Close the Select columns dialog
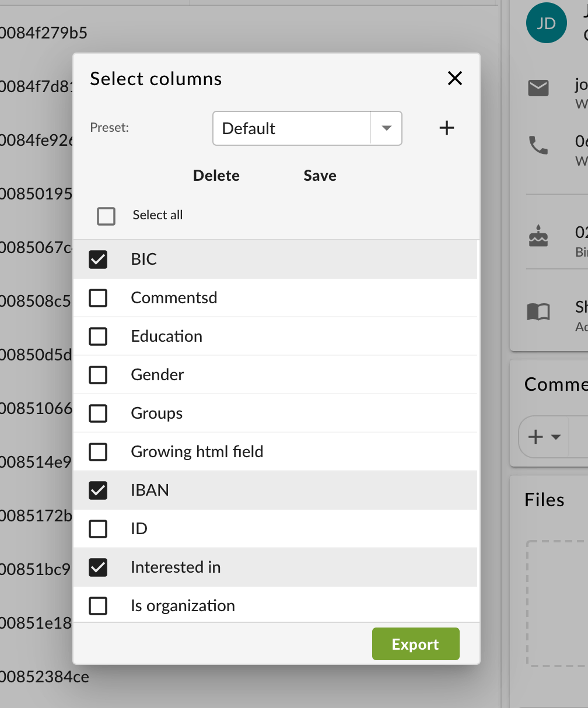The height and width of the screenshot is (708, 588). coord(454,79)
